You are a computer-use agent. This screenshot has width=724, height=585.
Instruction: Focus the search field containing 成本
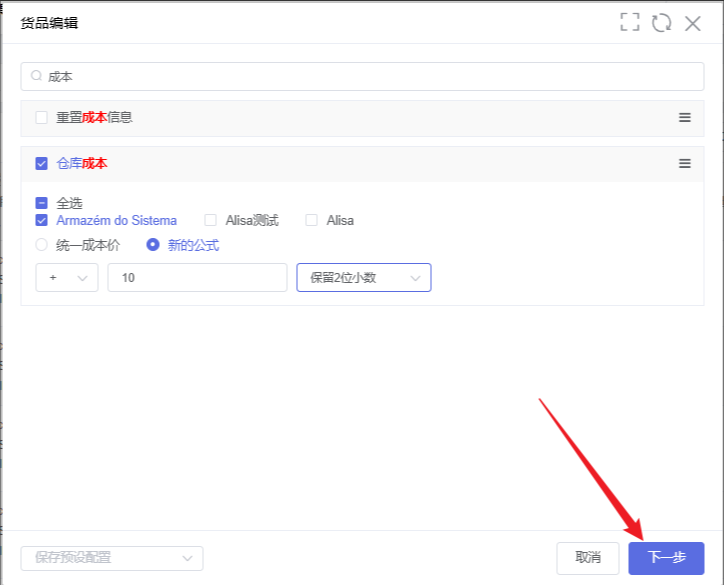[362, 77]
